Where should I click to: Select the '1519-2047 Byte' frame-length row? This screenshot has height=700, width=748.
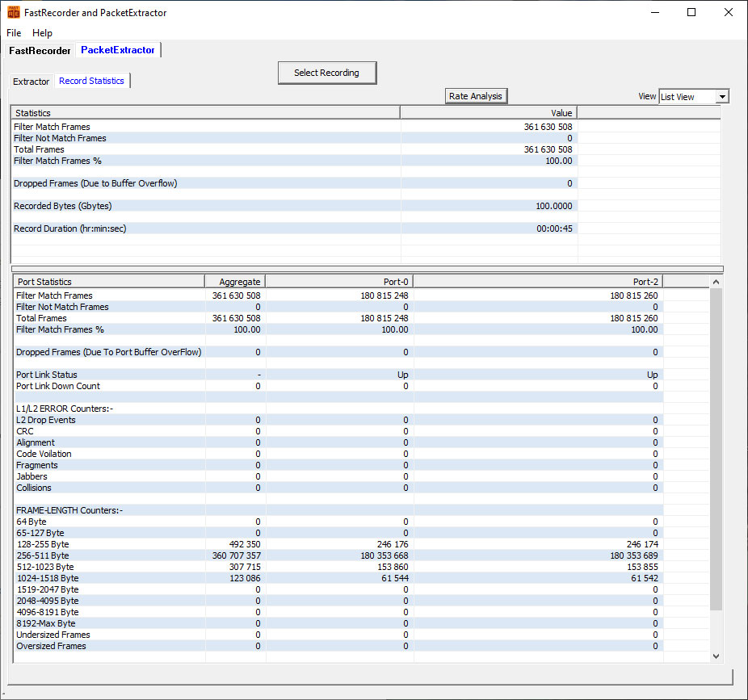pos(338,589)
